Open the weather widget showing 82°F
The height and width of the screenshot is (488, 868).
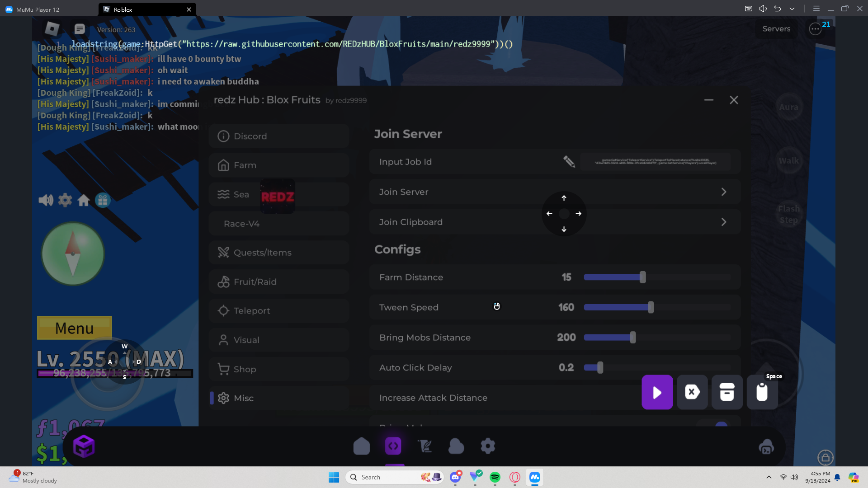coord(33,477)
